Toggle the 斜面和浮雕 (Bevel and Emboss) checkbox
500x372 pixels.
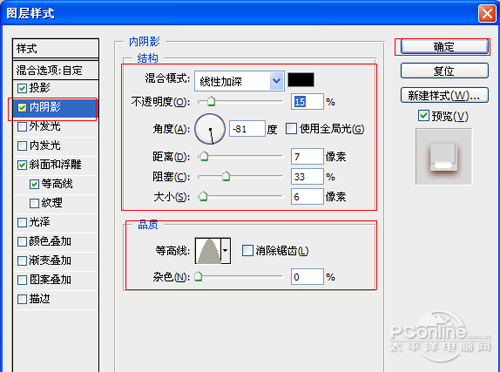point(22,165)
